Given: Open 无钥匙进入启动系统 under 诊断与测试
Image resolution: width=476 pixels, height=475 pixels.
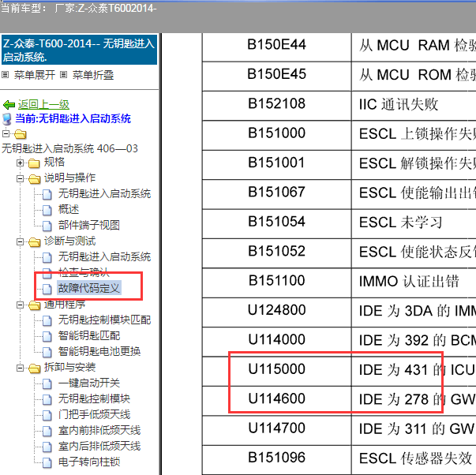Looking at the screenshot, I should [x=104, y=256].
